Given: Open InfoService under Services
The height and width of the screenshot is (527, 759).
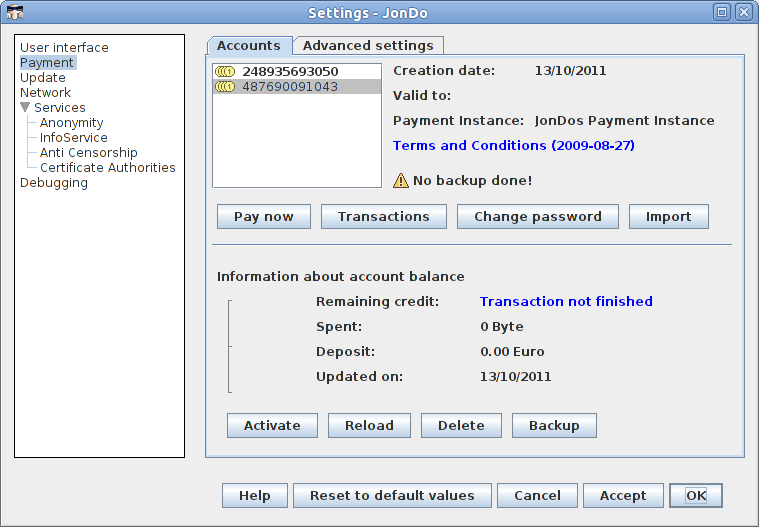Looking at the screenshot, I should tap(74, 137).
